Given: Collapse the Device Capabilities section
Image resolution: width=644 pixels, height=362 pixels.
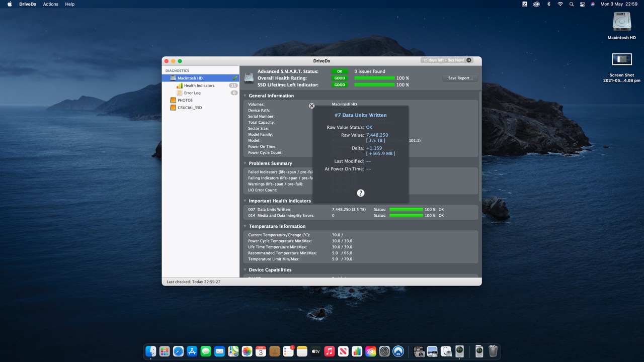Looking at the screenshot, I should pyautogui.click(x=246, y=270).
